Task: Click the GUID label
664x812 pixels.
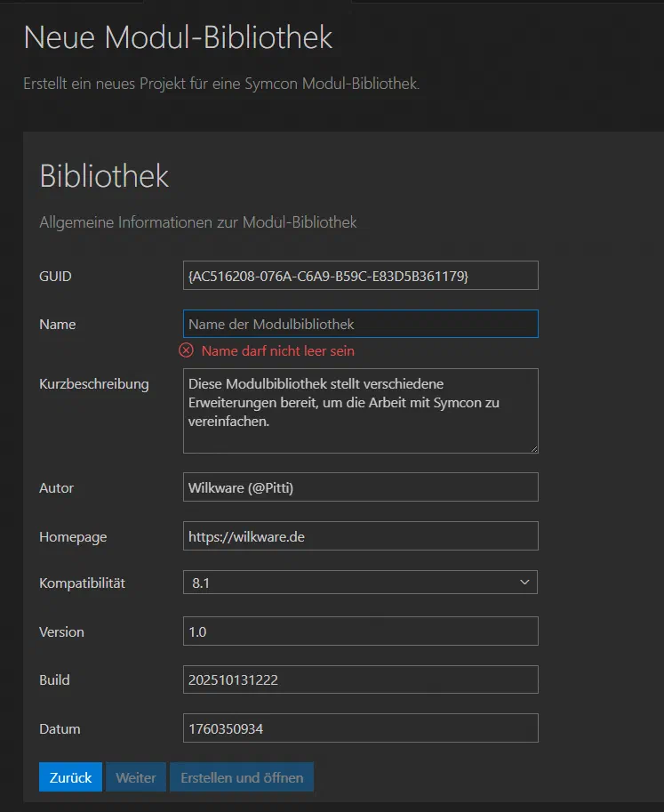Action: 55,276
